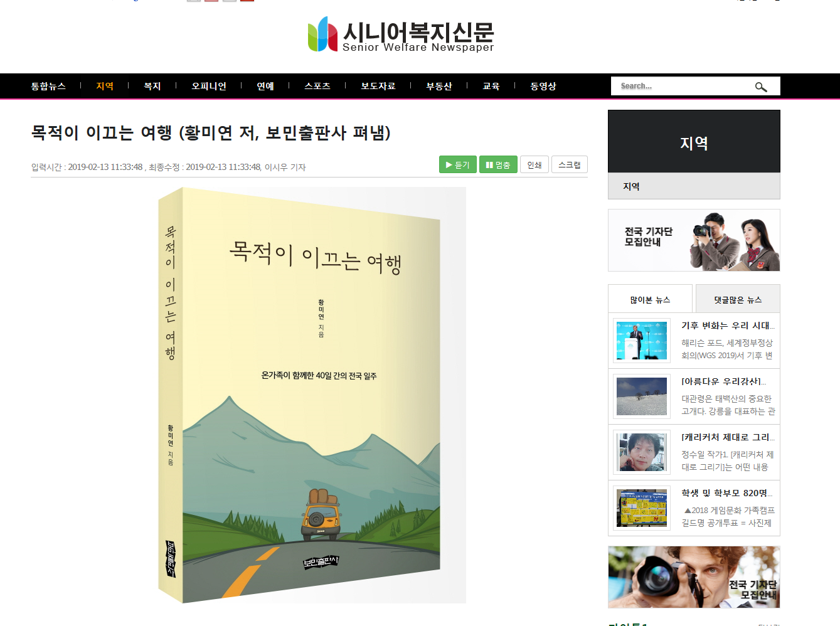Image resolution: width=840 pixels, height=626 pixels.
Task: Open the 동영상 menu item
Action: pyautogui.click(x=543, y=86)
